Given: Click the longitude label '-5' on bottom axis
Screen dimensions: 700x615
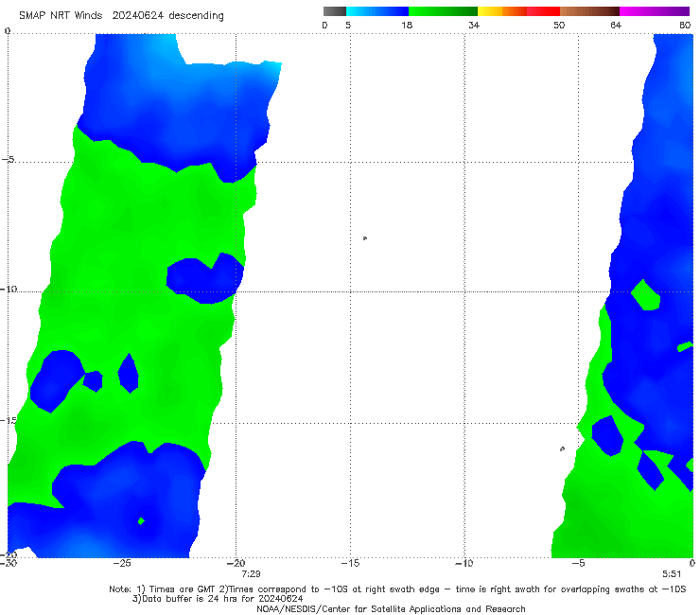Looking at the screenshot, I should tap(578, 564).
